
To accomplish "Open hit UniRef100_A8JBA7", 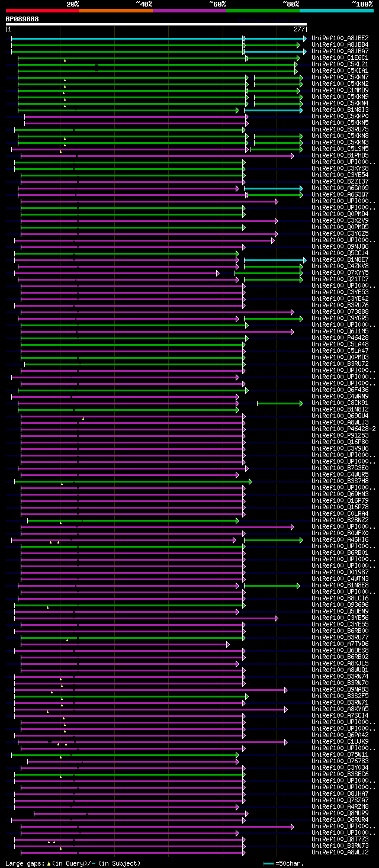I will point(340,51).
